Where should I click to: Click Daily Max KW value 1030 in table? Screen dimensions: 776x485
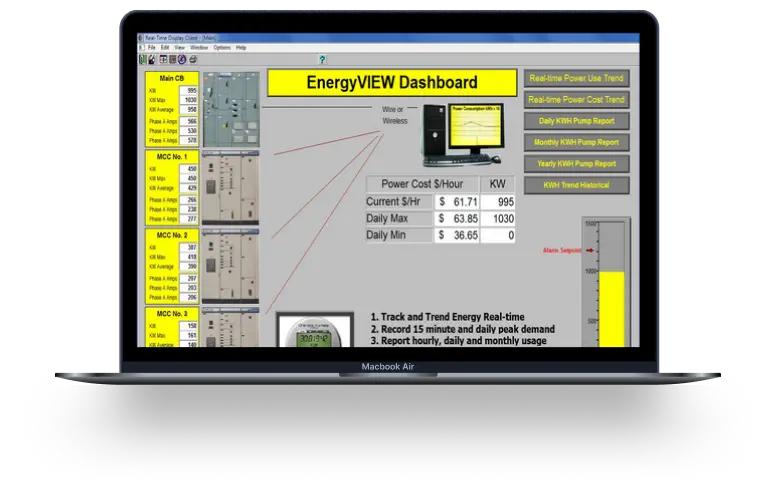pyautogui.click(x=498, y=219)
